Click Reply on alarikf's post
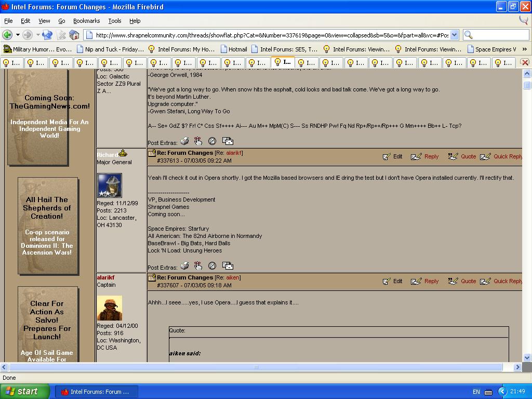 click(425, 281)
